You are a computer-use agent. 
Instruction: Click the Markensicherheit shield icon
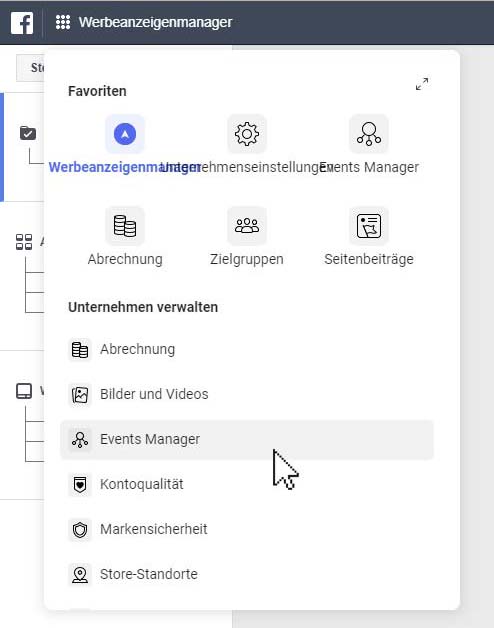(x=80, y=530)
